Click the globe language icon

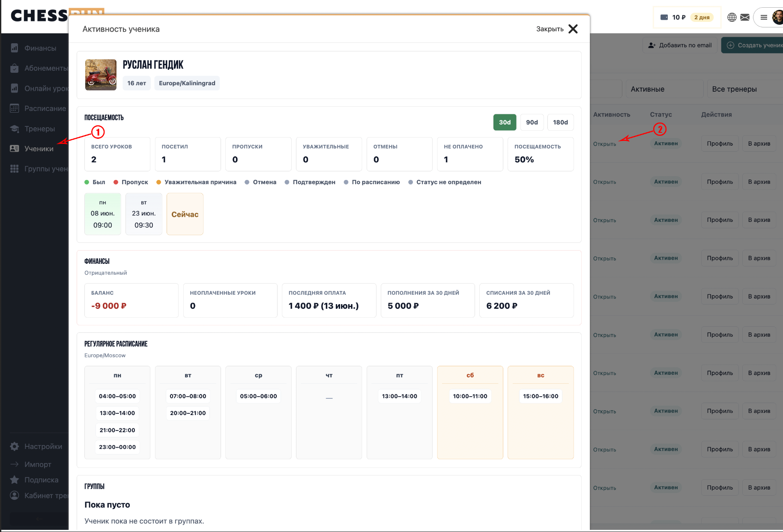(x=732, y=17)
